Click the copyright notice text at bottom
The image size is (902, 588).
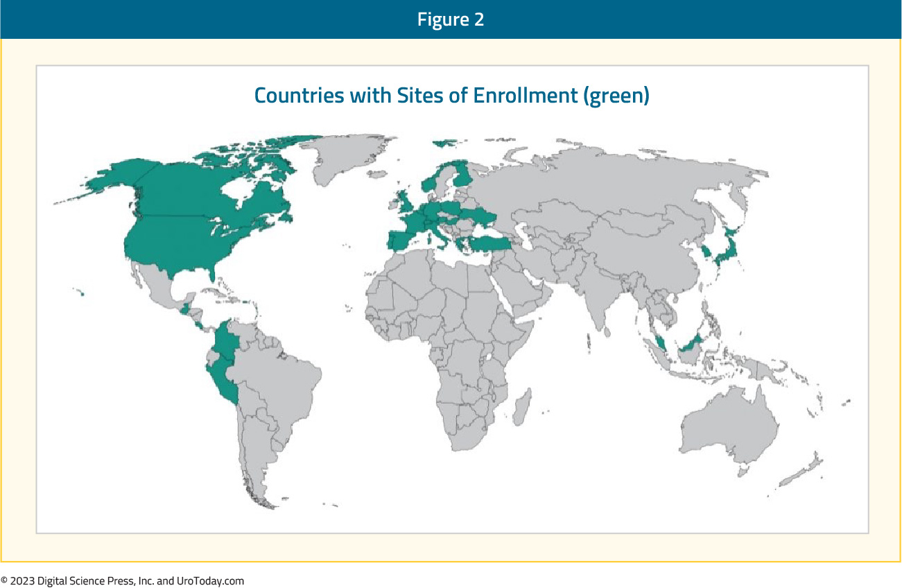(123, 581)
